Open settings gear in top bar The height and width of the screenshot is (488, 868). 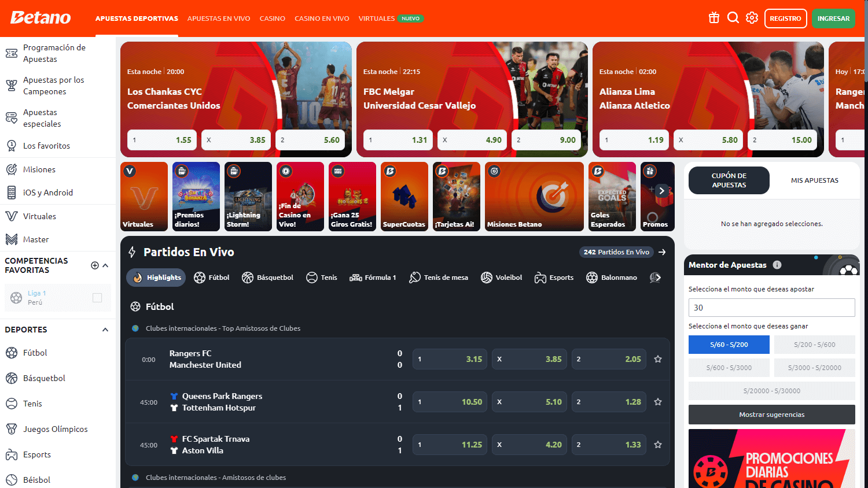tap(752, 18)
